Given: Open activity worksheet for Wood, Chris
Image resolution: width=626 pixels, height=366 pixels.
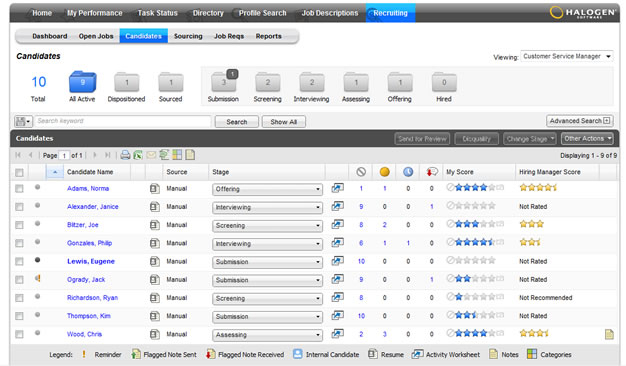Looking at the screenshot, I should (x=337, y=334).
